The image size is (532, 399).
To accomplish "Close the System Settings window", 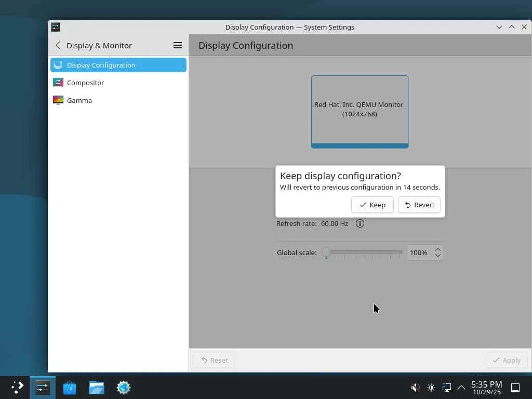I will coord(524,27).
